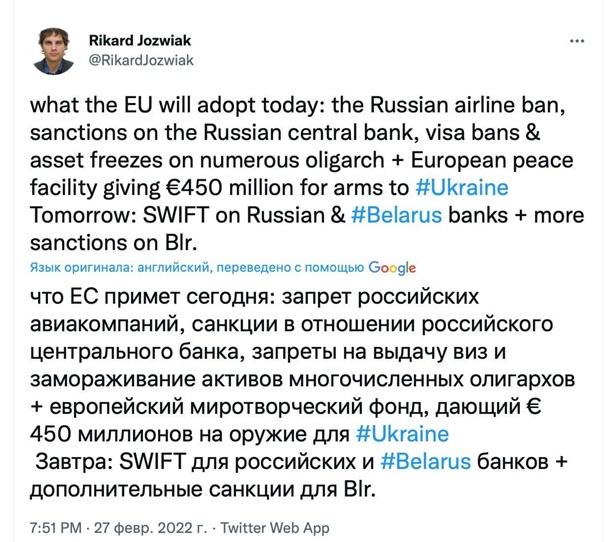The image size is (610, 542).
Task: Click the Google logo in translation notice
Action: 392,268
